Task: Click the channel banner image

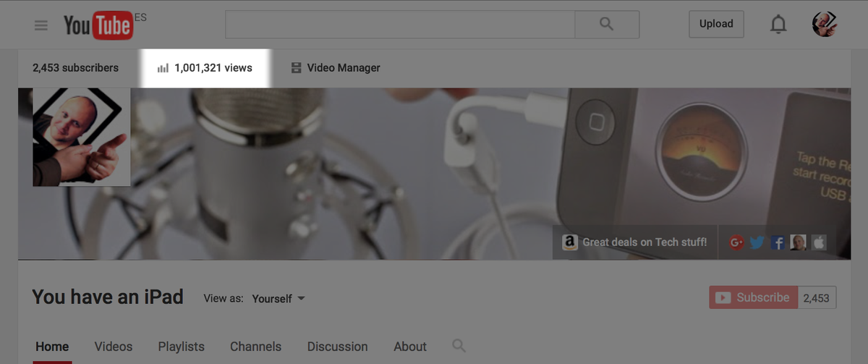Action: [x=434, y=174]
